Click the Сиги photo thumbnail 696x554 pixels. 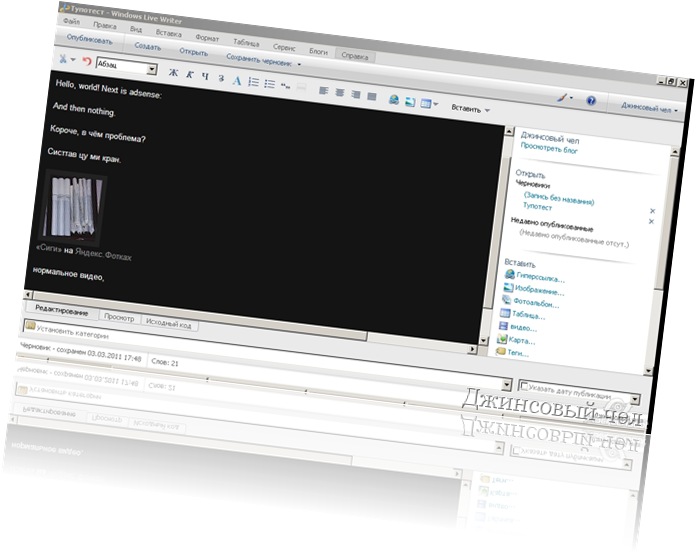pyautogui.click(x=74, y=207)
